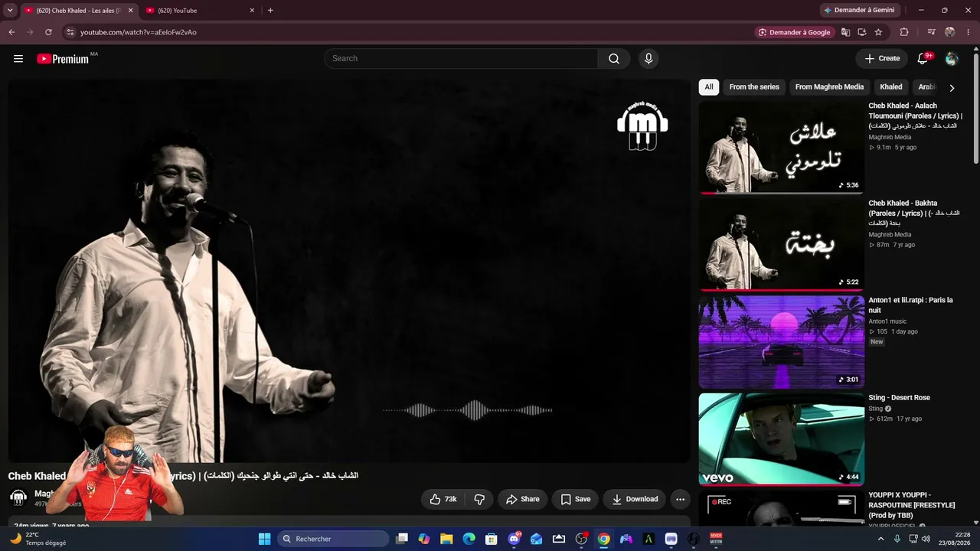Select the All filter chip

(709, 87)
